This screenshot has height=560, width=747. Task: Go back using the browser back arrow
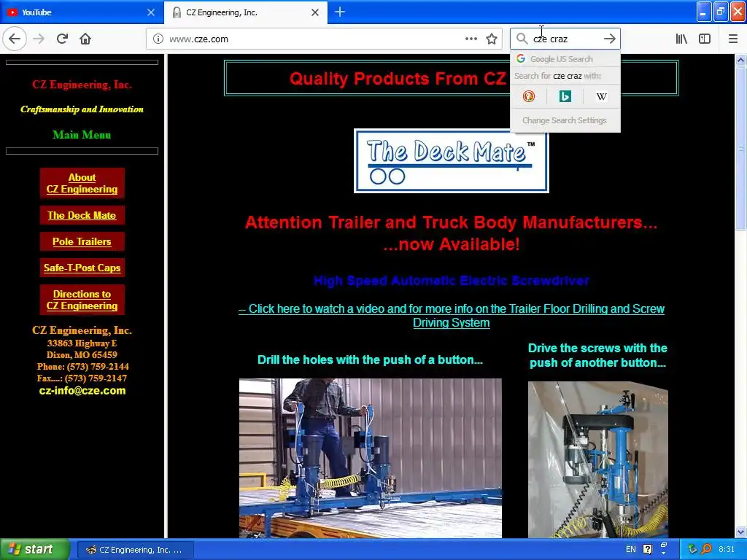tap(15, 39)
